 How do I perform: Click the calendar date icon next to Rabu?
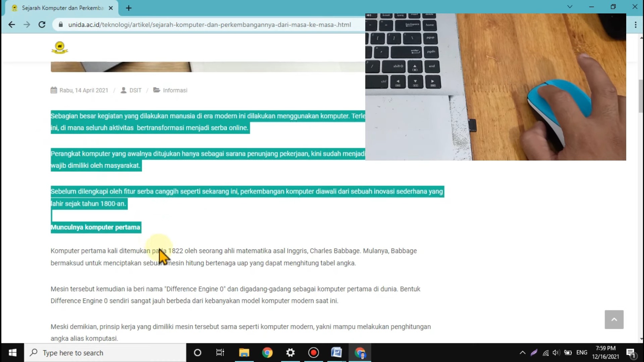[x=53, y=90]
